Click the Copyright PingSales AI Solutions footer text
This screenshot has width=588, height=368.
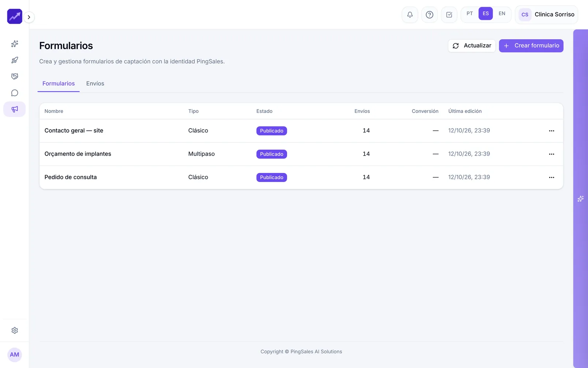point(301,351)
